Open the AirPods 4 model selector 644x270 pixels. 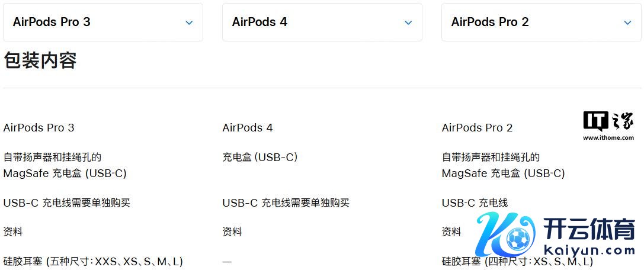coord(322,22)
